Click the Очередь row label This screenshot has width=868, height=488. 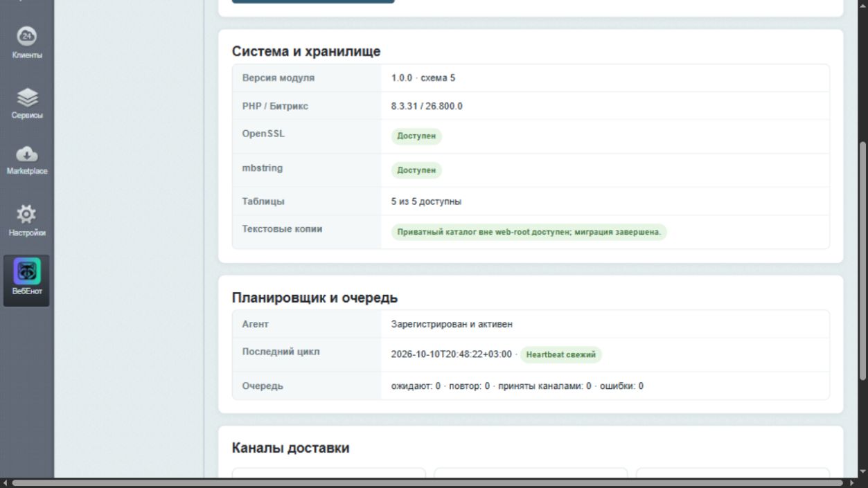pos(263,386)
